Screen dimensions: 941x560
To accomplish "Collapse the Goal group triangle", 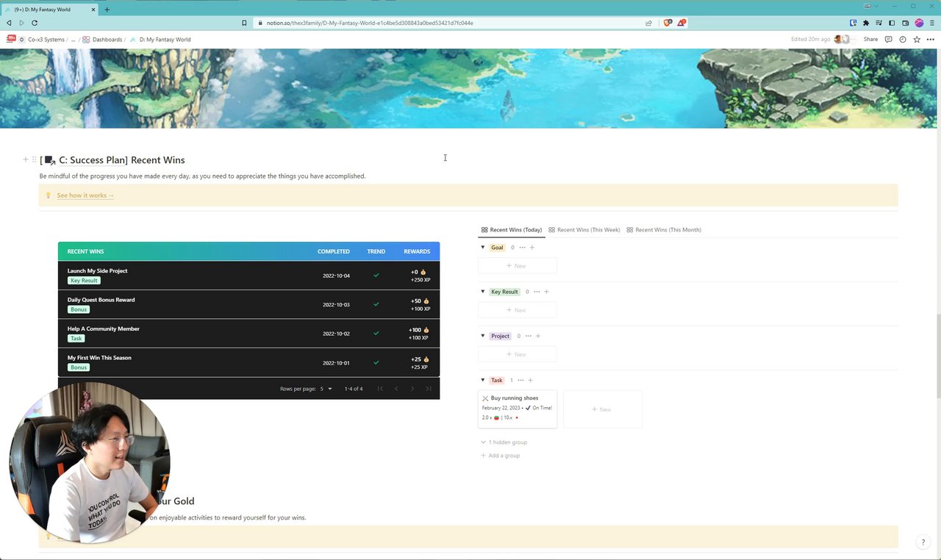I will tap(483, 247).
